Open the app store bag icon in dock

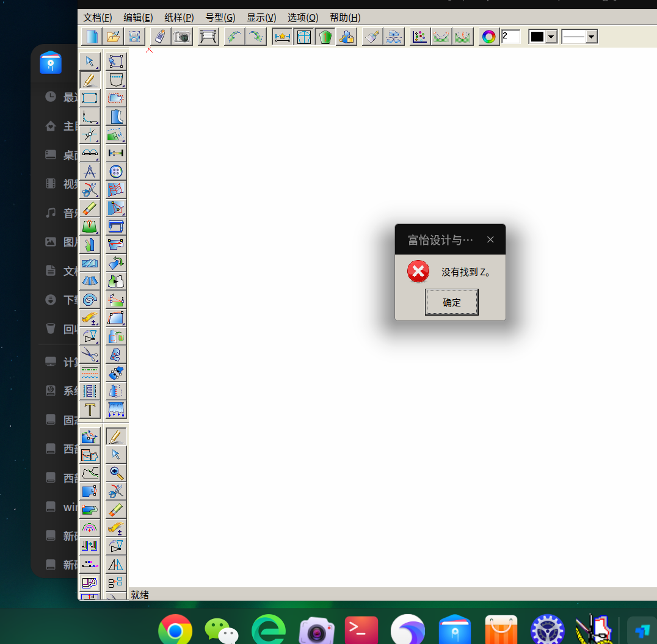point(501,630)
